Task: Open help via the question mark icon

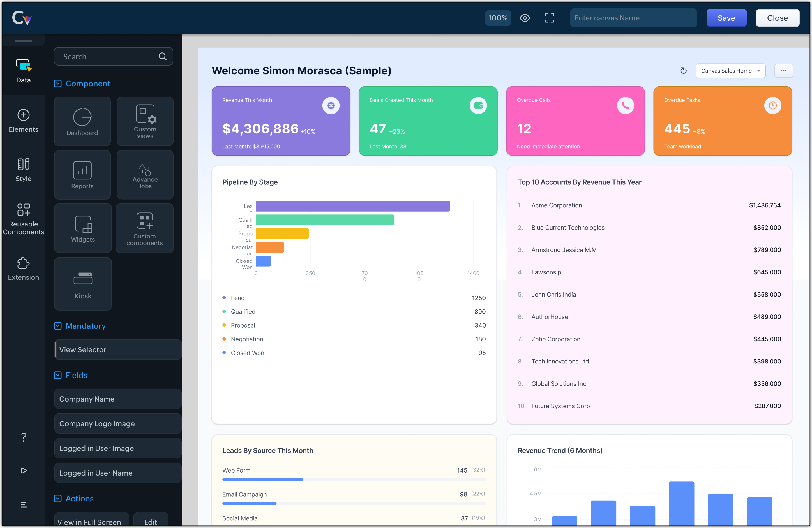Action: click(23, 437)
